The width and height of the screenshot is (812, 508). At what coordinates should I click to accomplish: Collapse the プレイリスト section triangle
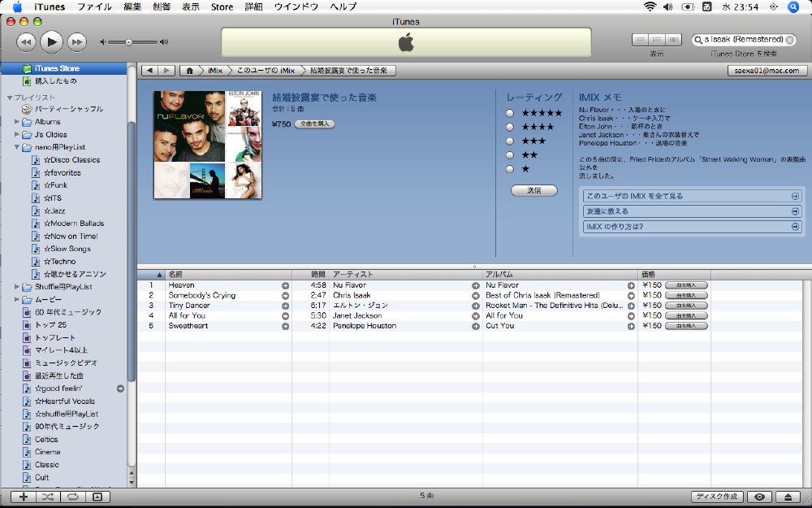click(x=9, y=98)
